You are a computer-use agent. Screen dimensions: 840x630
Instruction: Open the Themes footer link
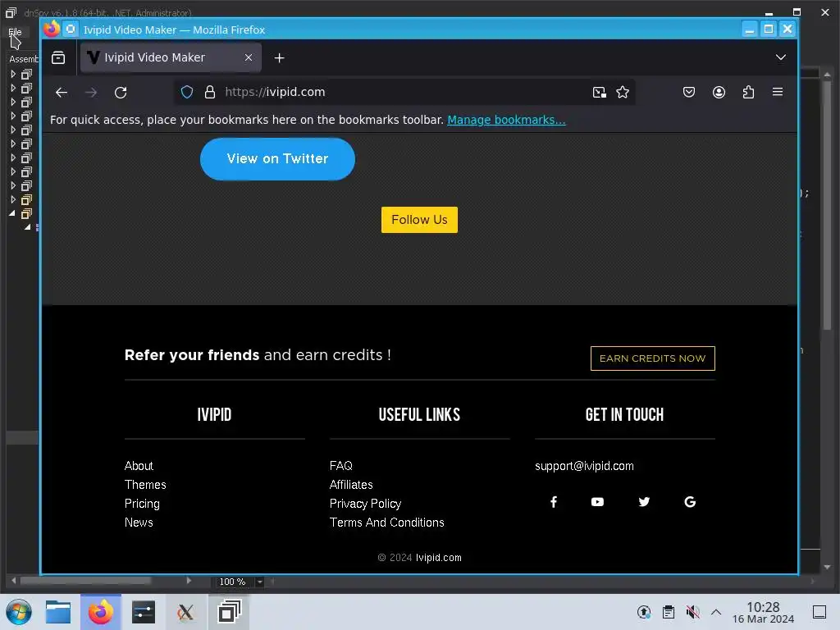(x=145, y=484)
